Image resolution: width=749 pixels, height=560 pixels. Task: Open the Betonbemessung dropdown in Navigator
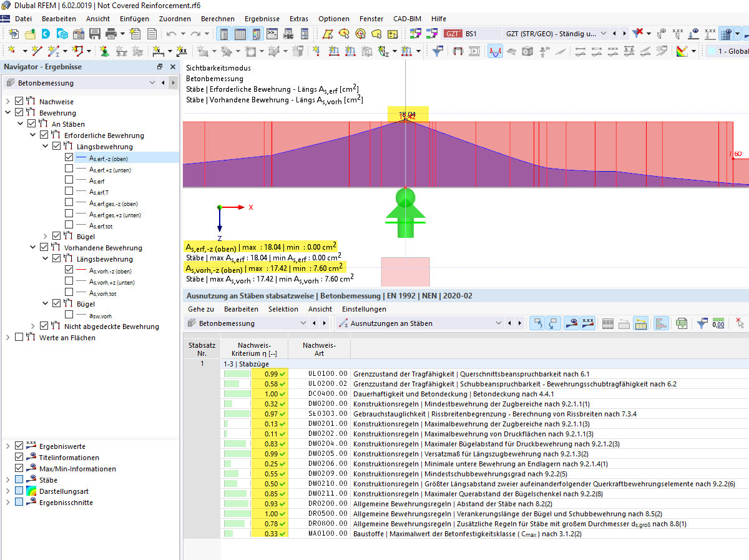pyautogui.click(x=153, y=83)
